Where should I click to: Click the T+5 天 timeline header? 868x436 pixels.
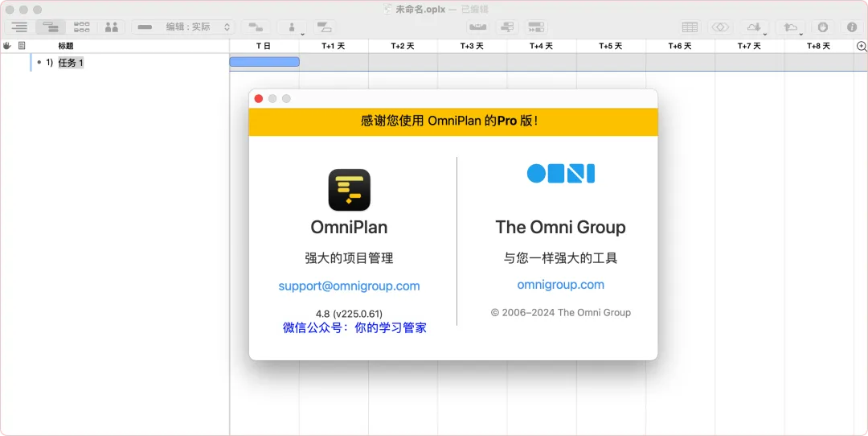tap(611, 46)
